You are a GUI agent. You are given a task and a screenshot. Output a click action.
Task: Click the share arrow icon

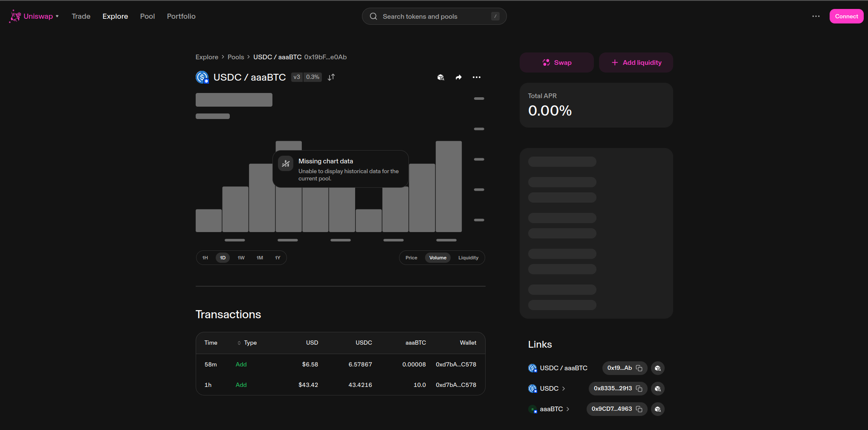(x=458, y=77)
